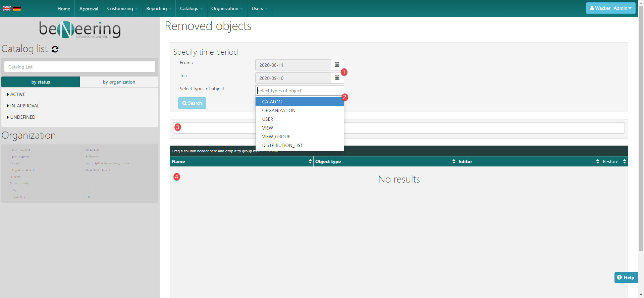Expand the IN_APPROVAL status tree node

pyautogui.click(x=8, y=106)
